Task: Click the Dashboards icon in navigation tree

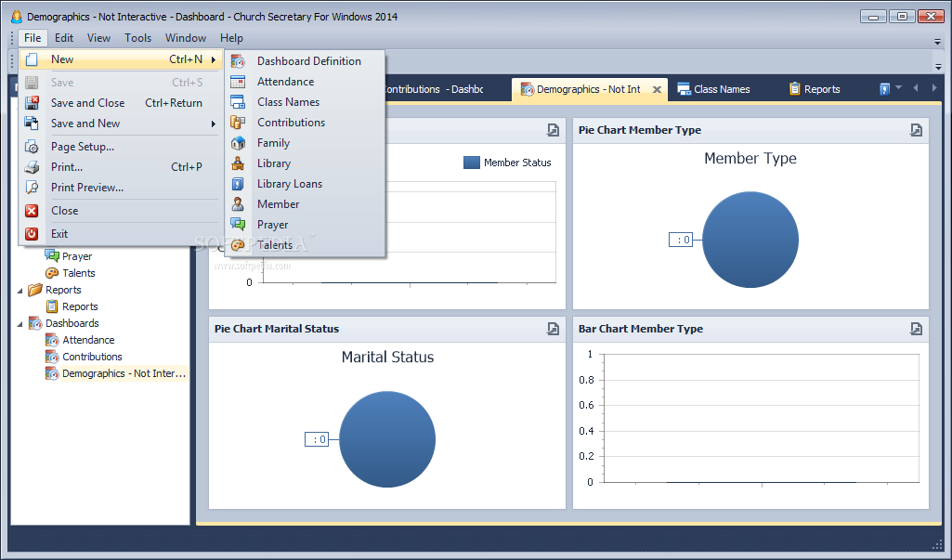Action: tap(35, 323)
